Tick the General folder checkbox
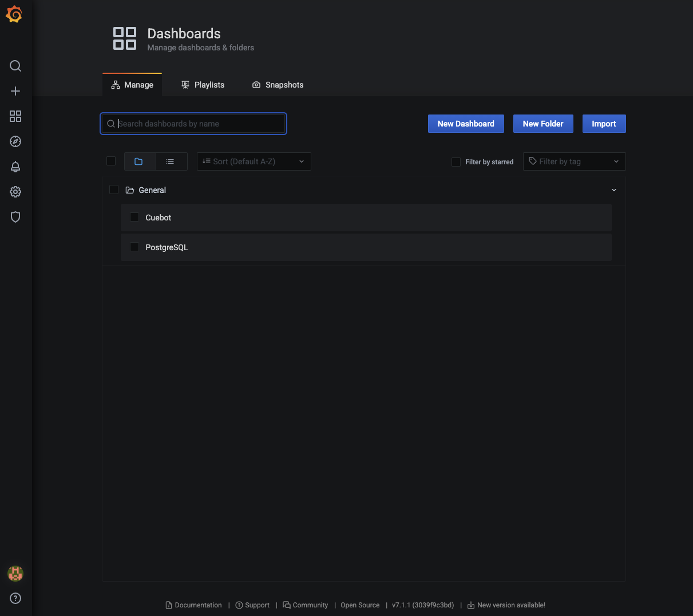 pyautogui.click(x=114, y=189)
